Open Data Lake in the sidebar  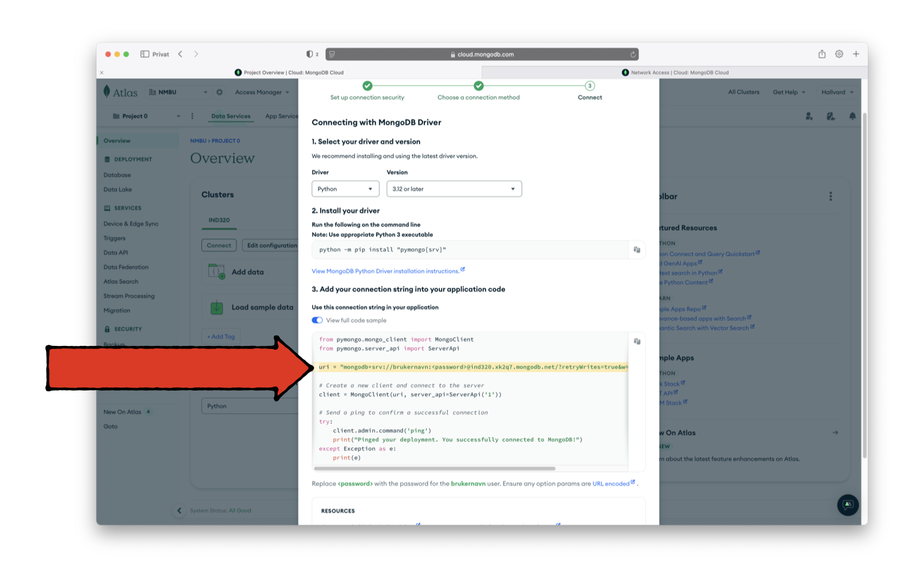pos(118,189)
